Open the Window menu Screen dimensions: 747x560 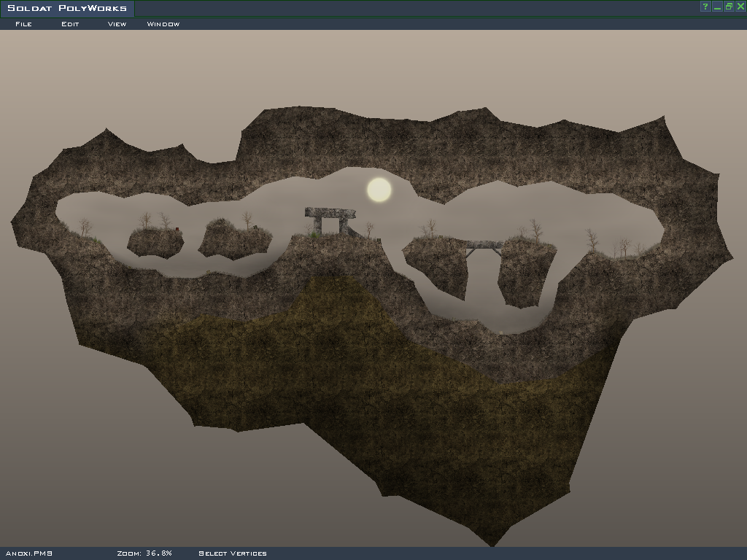coord(163,24)
